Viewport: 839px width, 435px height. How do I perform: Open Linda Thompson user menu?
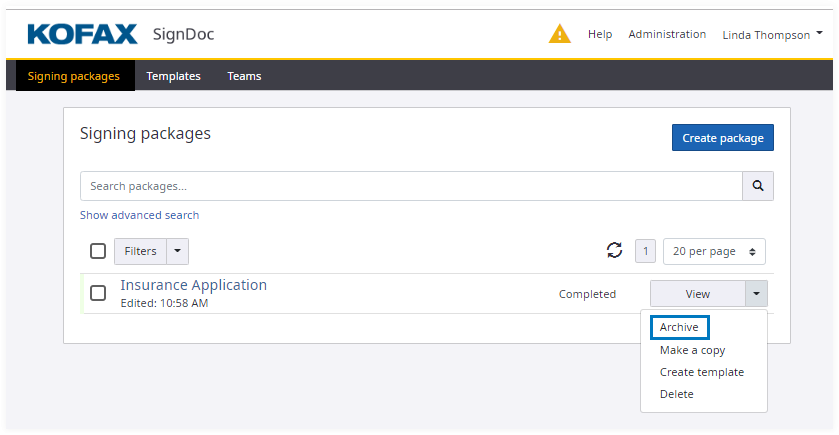click(771, 34)
